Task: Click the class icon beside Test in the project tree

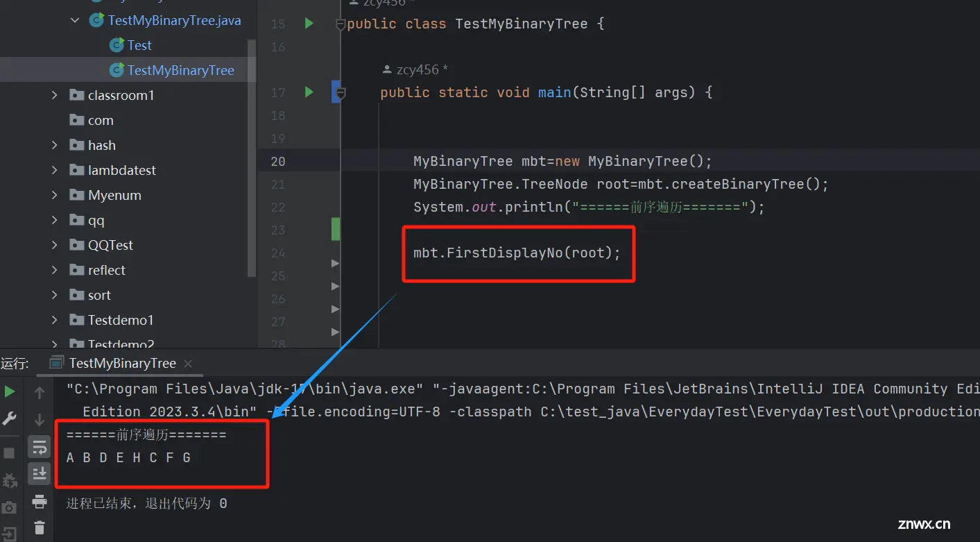Action: 117,45
